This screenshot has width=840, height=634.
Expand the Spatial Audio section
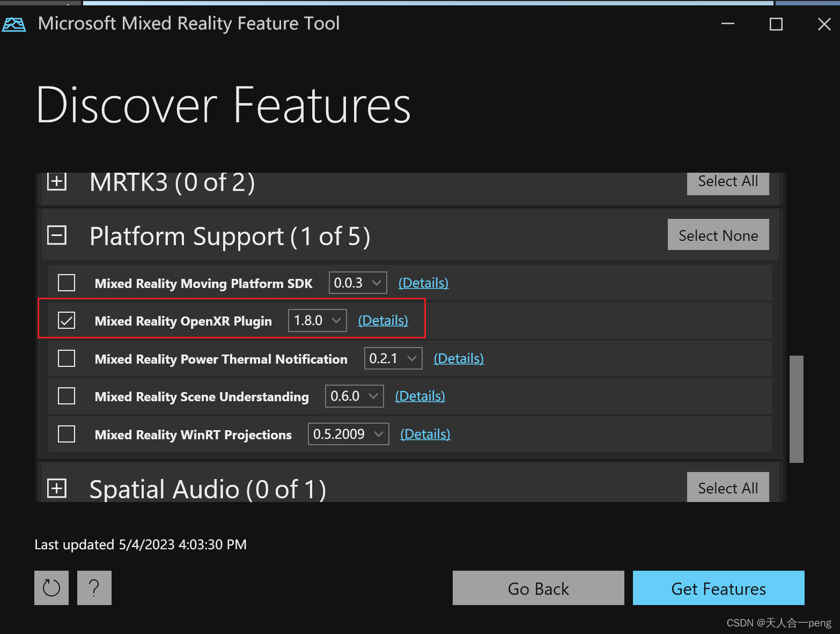[57, 488]
